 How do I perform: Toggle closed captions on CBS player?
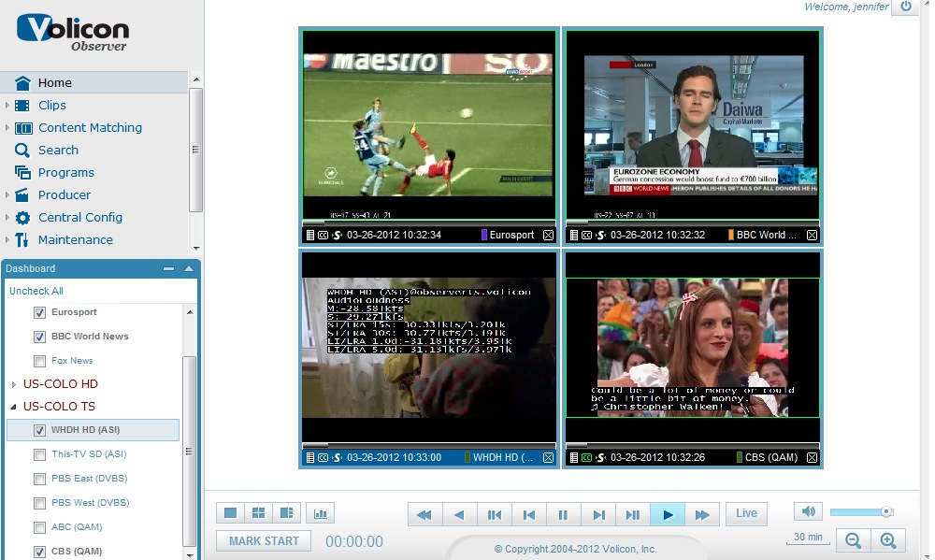[x=587, y=457]
